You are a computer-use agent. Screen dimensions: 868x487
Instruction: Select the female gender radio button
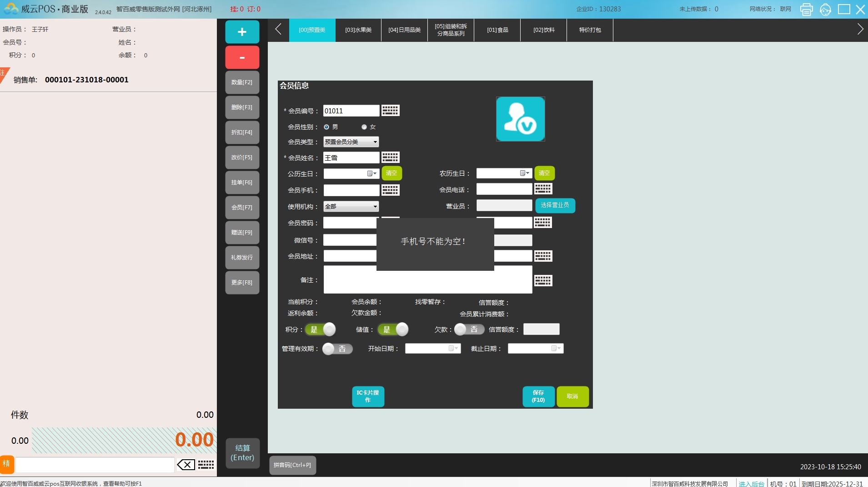364,127
